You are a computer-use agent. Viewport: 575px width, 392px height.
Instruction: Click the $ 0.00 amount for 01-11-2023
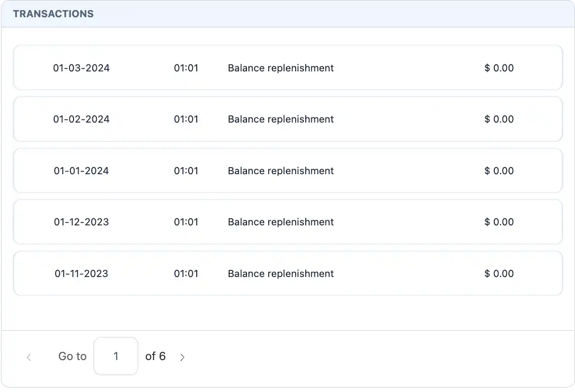(499, 273)
